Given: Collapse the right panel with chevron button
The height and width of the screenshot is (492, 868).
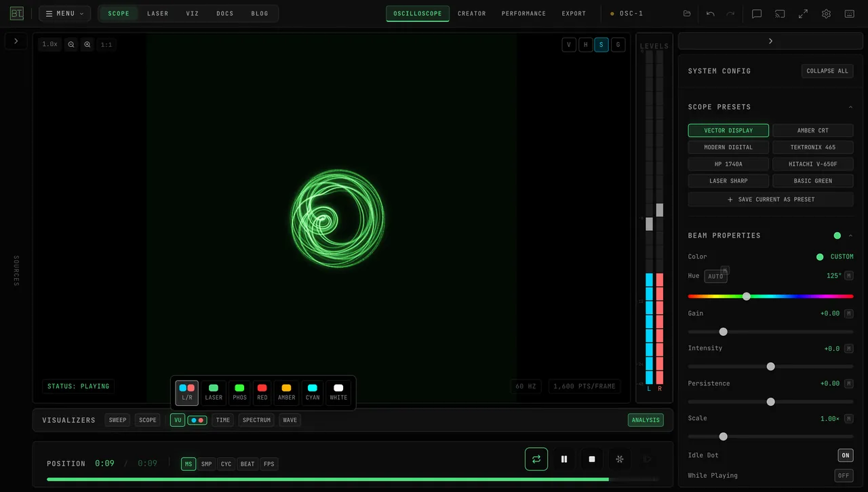Looking at the screenshot, I should pyautogui.click(x=770, y=41).
